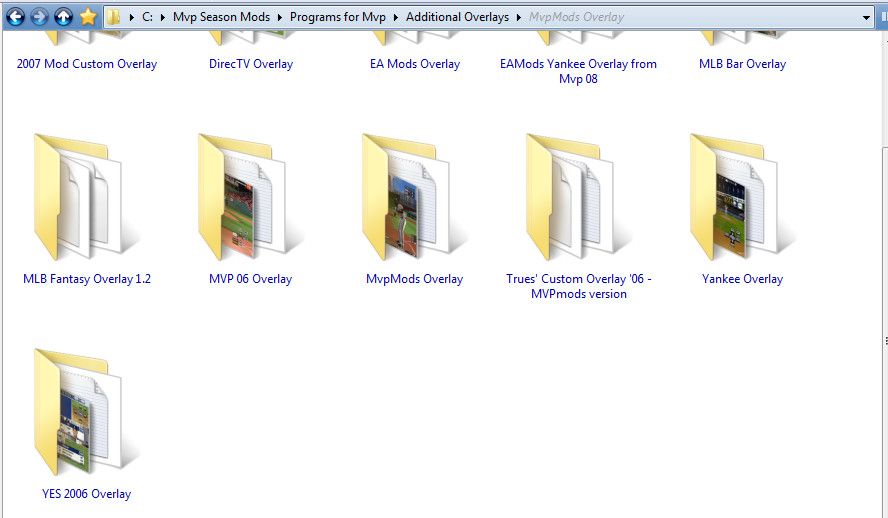
Task: Select the EA Mods Overlay label
Action: (415, 64)
